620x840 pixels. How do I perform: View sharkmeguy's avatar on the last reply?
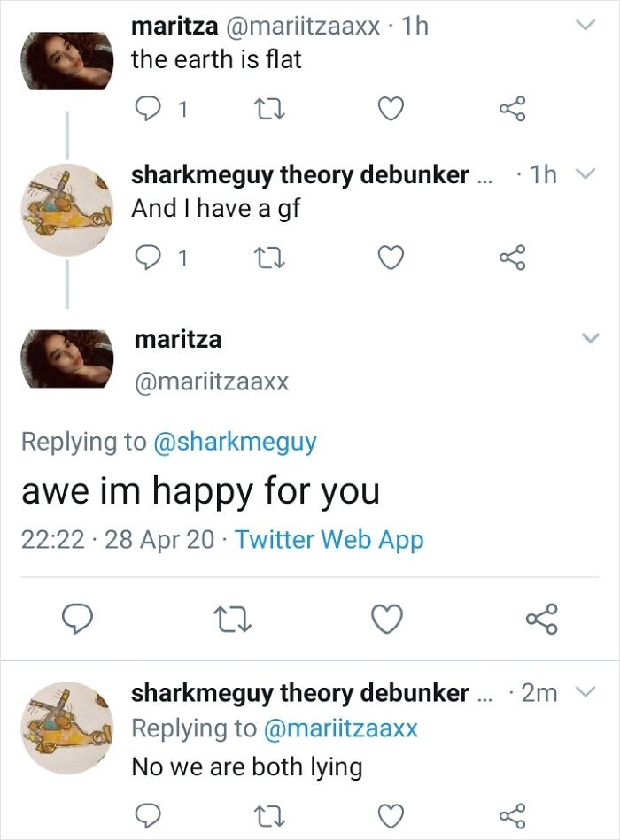[66, 728]
